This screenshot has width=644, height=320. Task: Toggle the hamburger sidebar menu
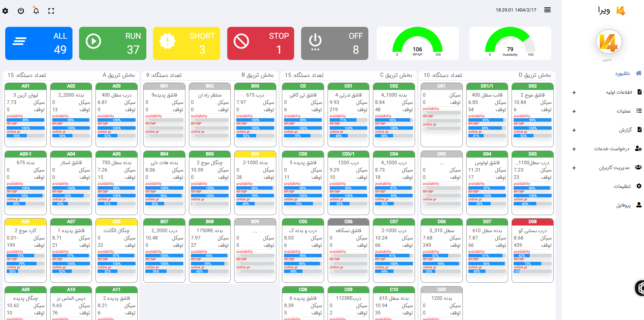pyautogui.click(x=547, y=10)
